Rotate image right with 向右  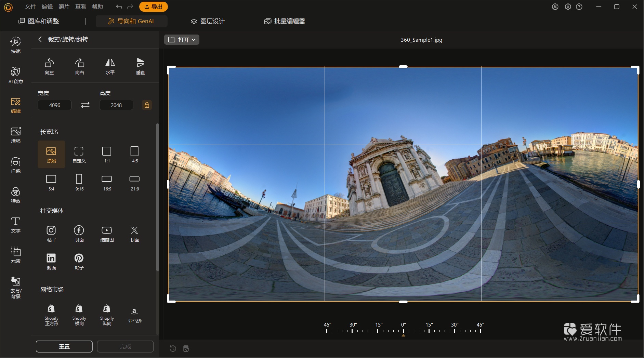click(80, 66)
